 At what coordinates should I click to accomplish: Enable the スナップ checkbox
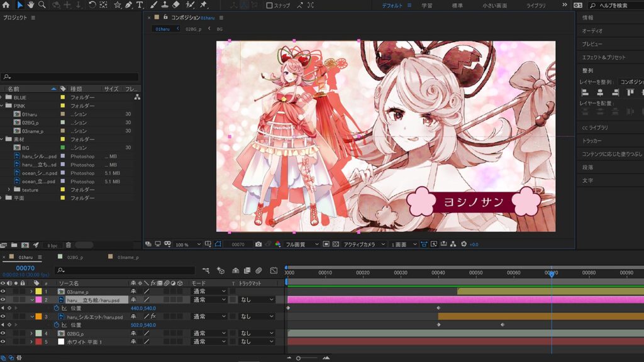pyautogui.click(x=269, y=5)
